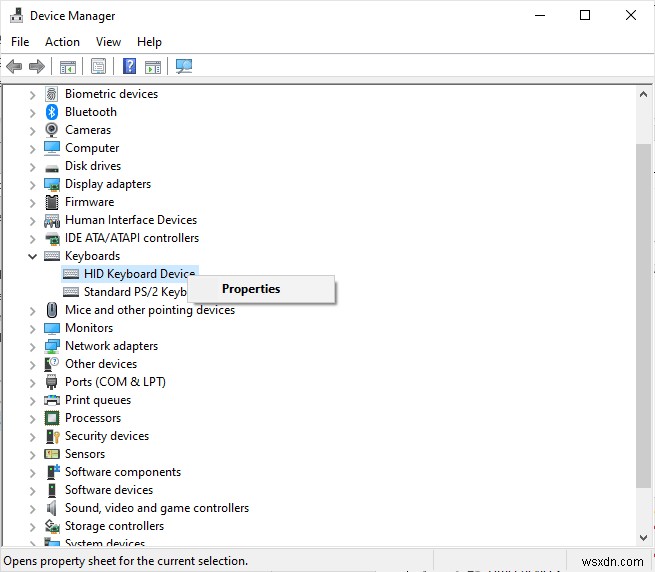The width and height of the screenshot is (655, 572).
Task: Select the Other devices label
Action: click(101, 364)
